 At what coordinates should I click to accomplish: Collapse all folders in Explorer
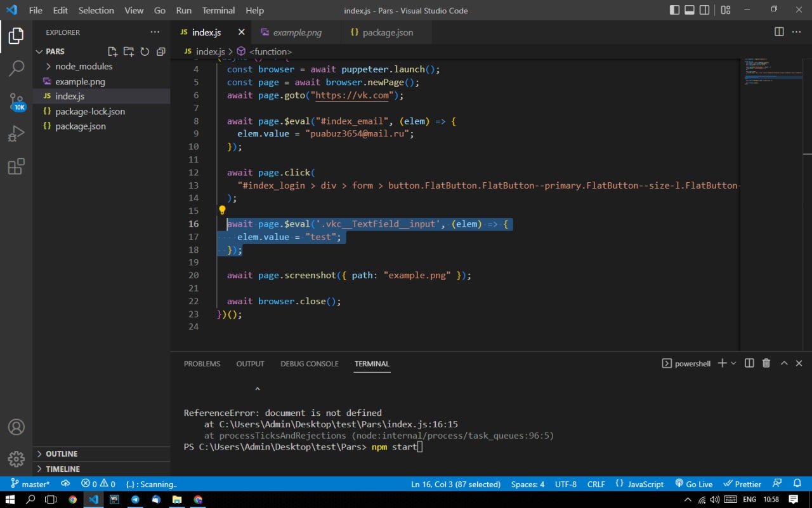tap(160, 51)
